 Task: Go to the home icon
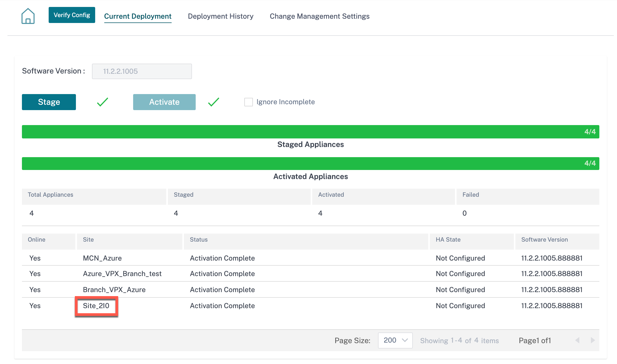(28, 16)
